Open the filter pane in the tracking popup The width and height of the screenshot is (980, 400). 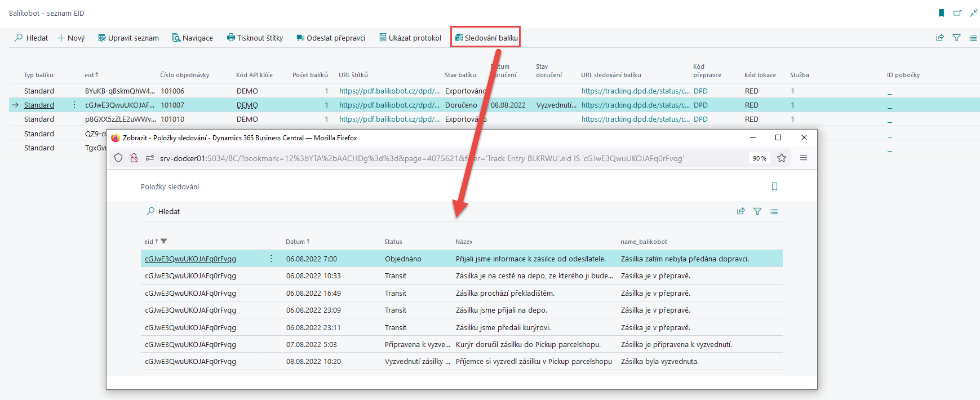[x=757, y=211]
